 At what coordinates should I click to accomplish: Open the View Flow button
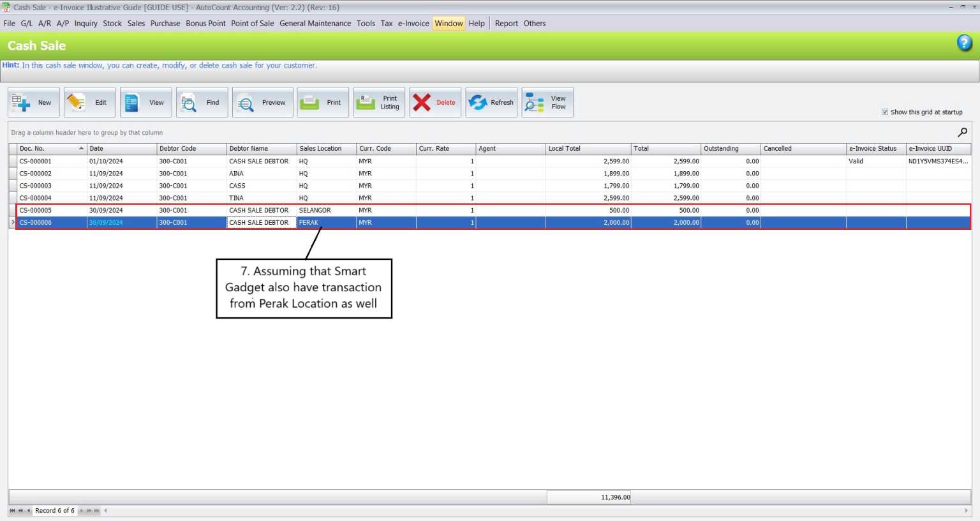pos(548,102)
